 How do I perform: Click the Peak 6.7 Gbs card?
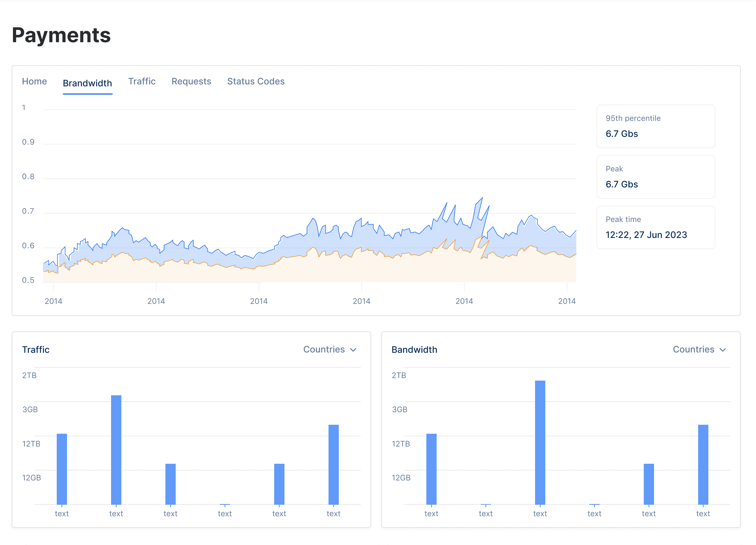click(x=655, y=177)
